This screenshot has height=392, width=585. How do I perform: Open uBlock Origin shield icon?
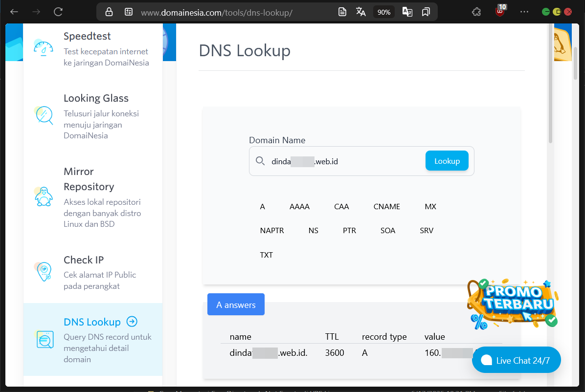pos(500,11)
